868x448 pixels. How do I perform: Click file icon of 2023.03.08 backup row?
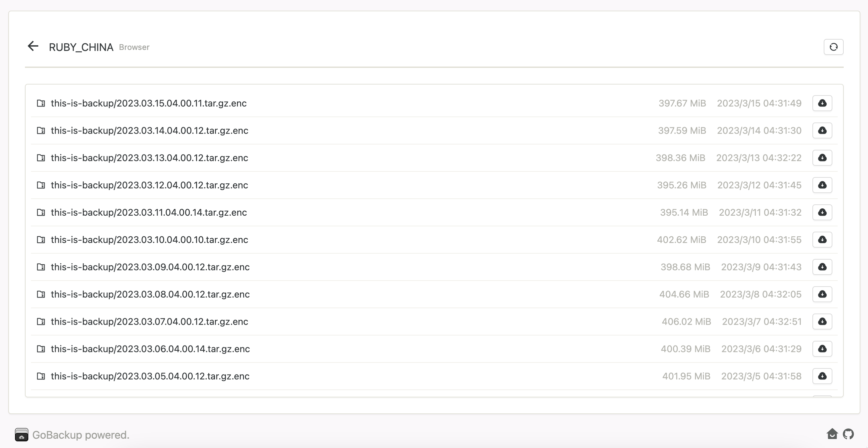pyautogui.click(x=41, y=294)
